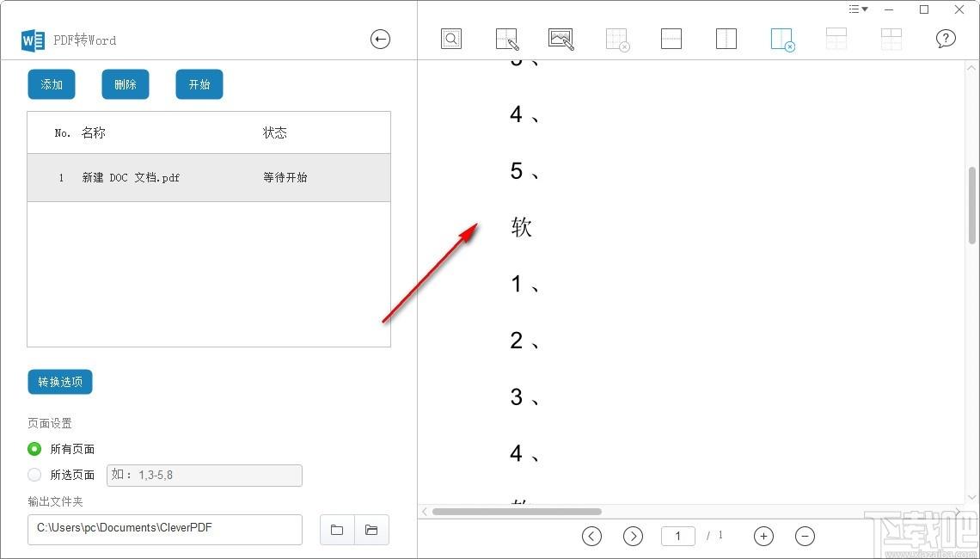This screenshot has height=559, width=980.
Task: Open 转换选项 settings
Action: 60,382
